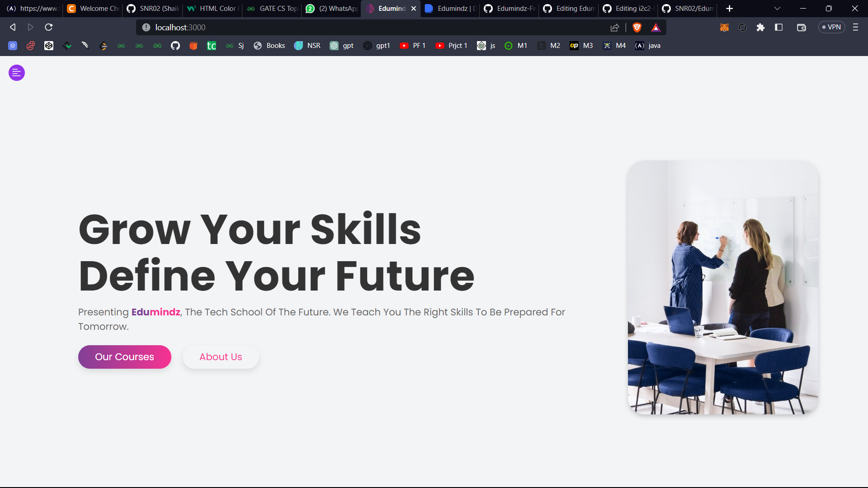This screenshot has height=488, width=868.
Task: Open the purple hamburger menu icon
Action: point(17,73)
